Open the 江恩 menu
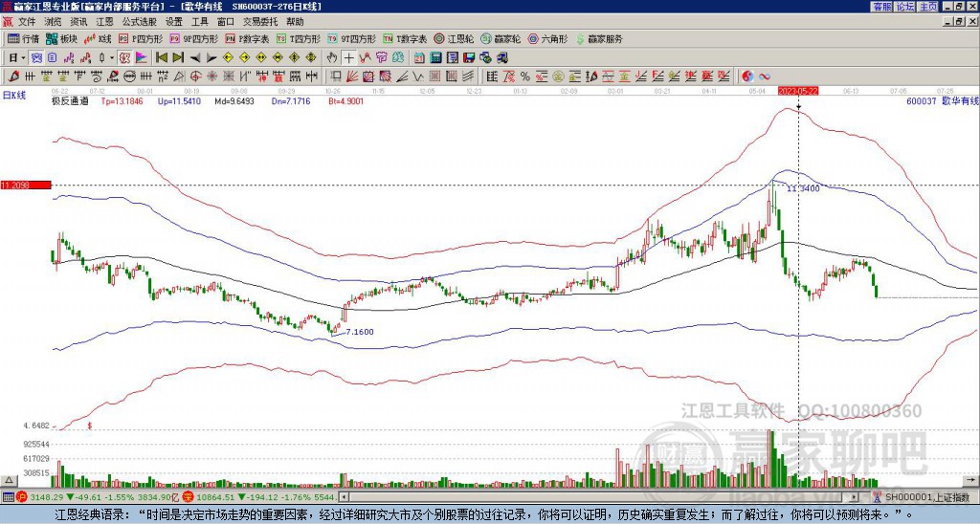980x524 pixels. 104,22
